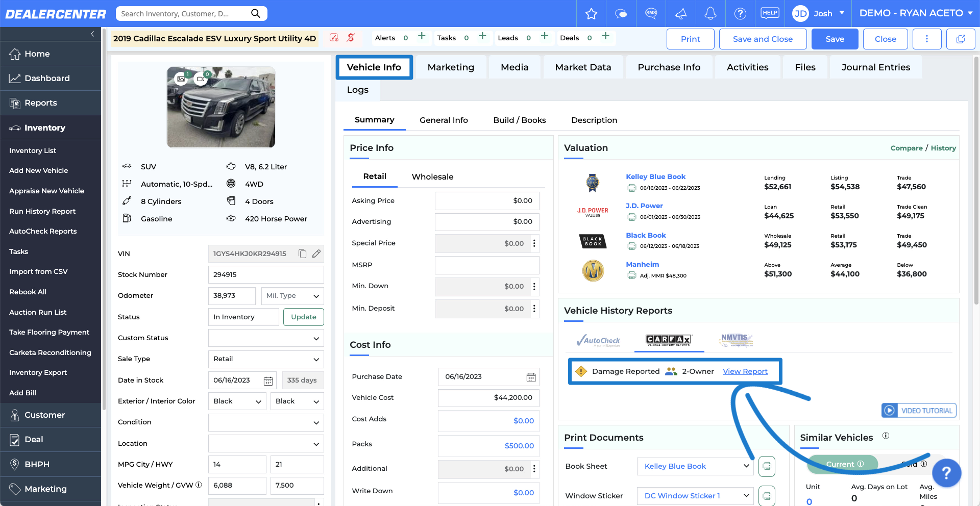Click the megaphone announcements icon
Viewport: 980px width, 506px height.
coord(681,14)
